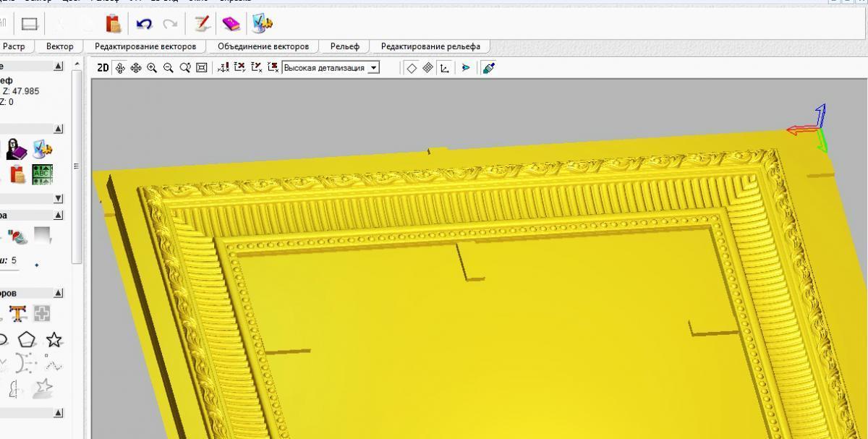The image size is (868, 439).
Task: Click the Zoom Out magnifier icon
Action: [x=168, y=68]
